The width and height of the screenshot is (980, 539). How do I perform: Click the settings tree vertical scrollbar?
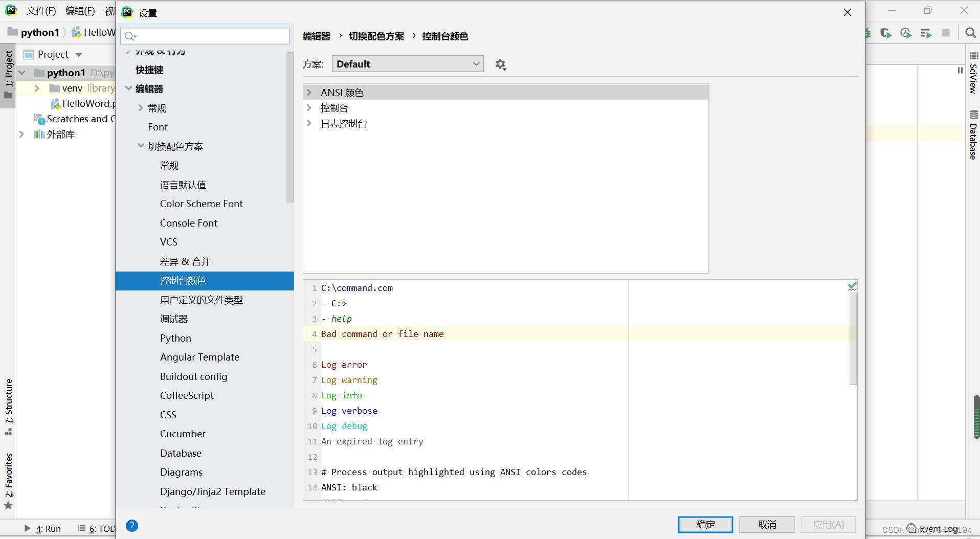[290, 127]
